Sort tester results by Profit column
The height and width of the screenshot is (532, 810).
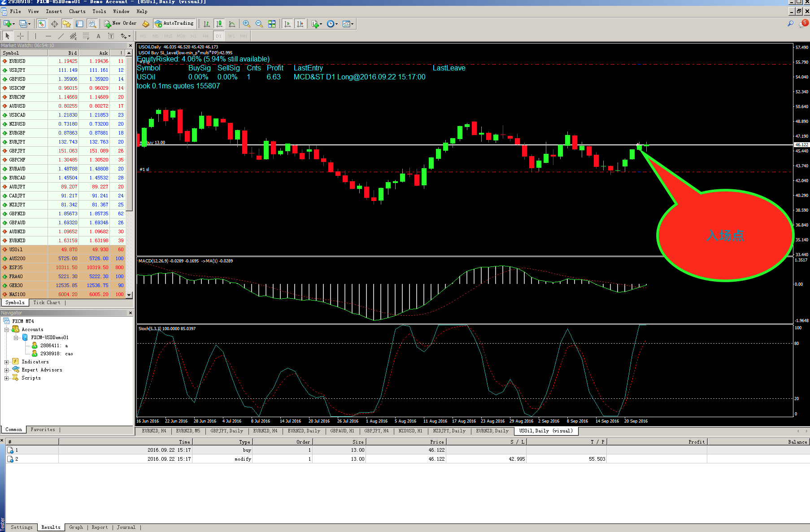coord(657,442)
